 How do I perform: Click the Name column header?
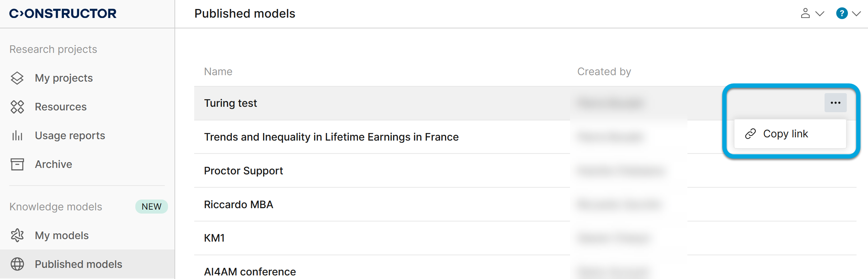218,72
